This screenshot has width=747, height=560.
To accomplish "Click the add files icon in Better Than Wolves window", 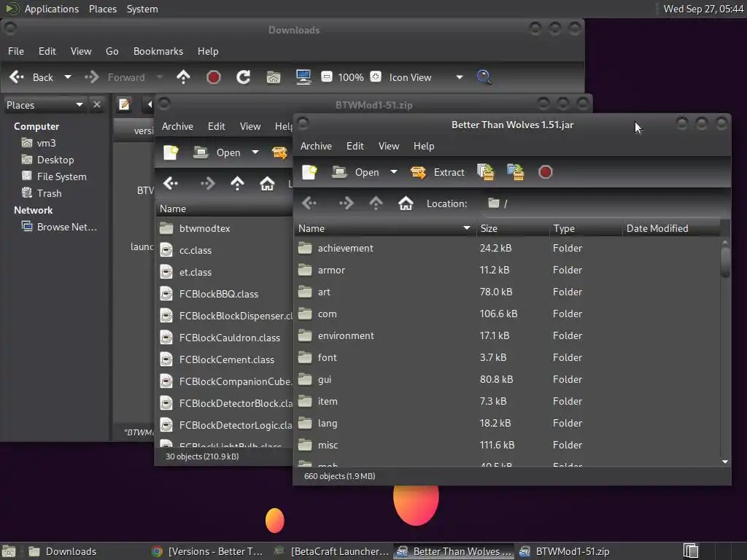I will pos(485,172).
